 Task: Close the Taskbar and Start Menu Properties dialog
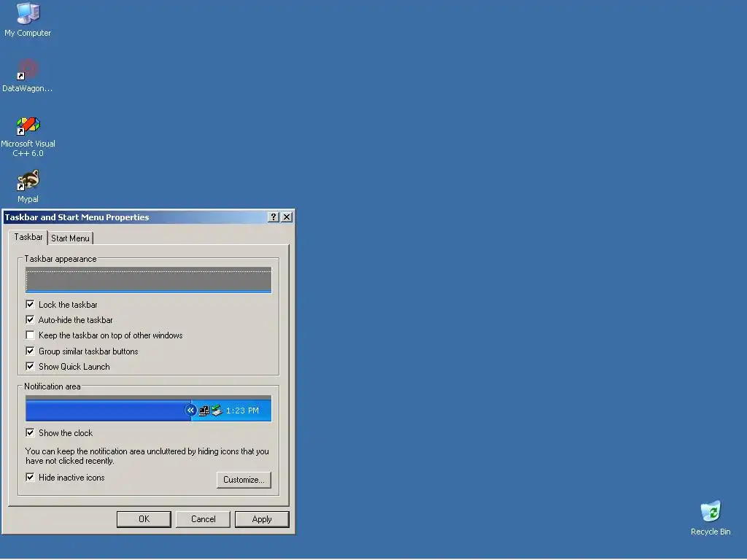point(286,217)
